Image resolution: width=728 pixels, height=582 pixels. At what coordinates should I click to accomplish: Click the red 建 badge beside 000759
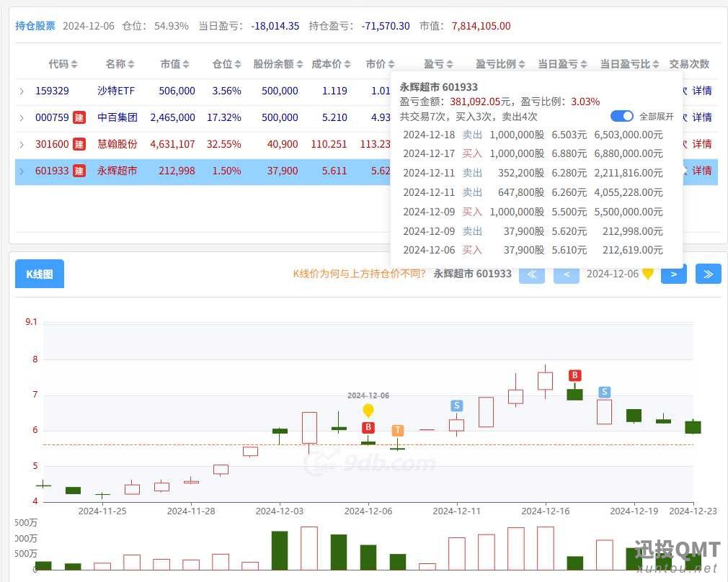point(79,118)
